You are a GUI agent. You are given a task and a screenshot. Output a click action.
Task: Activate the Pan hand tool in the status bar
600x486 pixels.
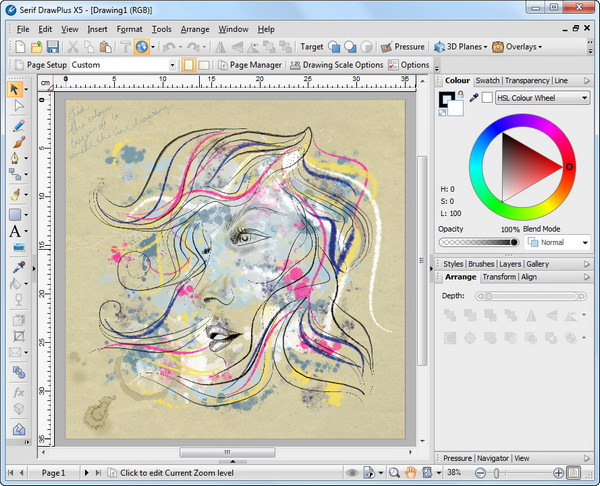411,472
